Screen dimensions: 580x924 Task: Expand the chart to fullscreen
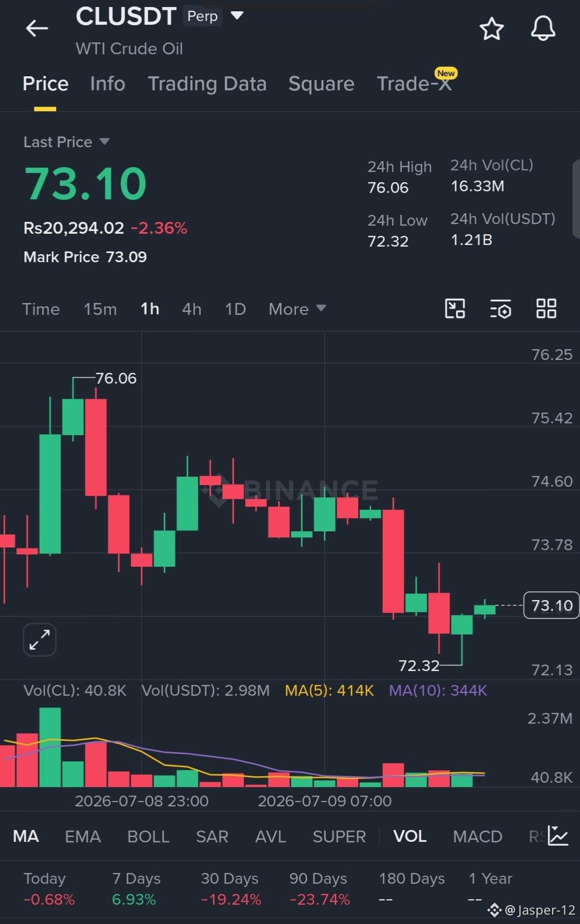click(40, 640)
